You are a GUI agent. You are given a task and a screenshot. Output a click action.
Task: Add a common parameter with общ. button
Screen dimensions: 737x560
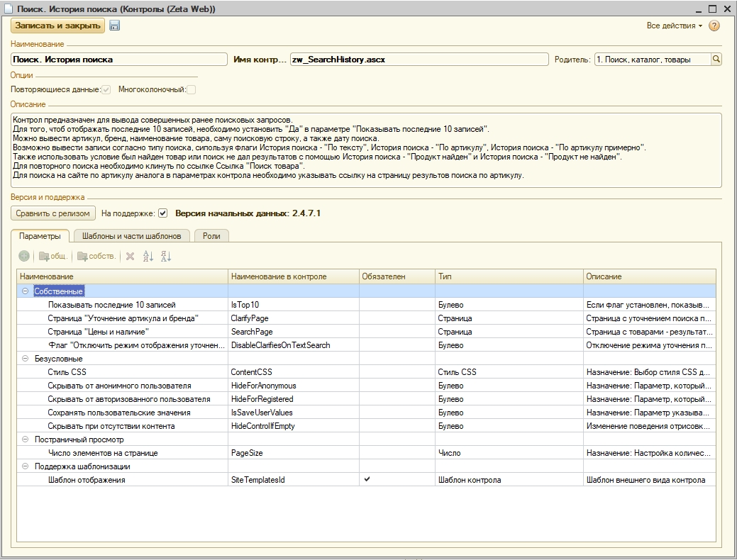[53, 256]
